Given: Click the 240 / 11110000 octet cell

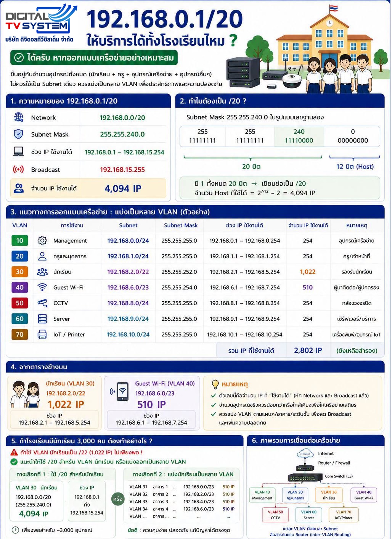Looking at the screenshot, I should tap(299, 136).
